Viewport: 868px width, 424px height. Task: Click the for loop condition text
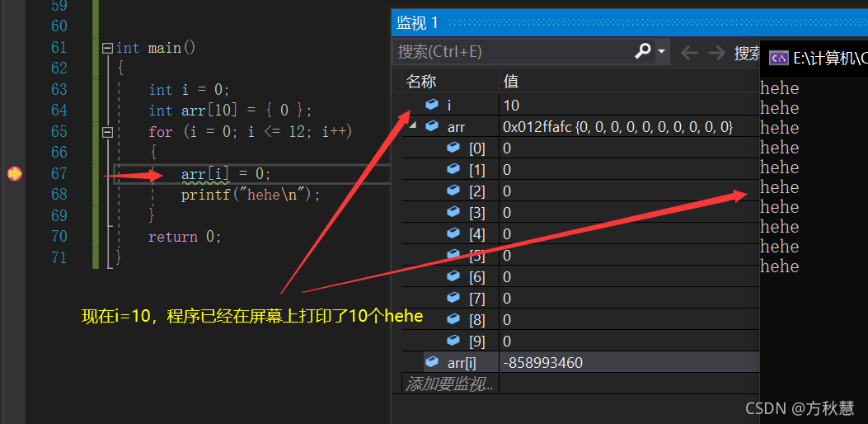[268, 132]
